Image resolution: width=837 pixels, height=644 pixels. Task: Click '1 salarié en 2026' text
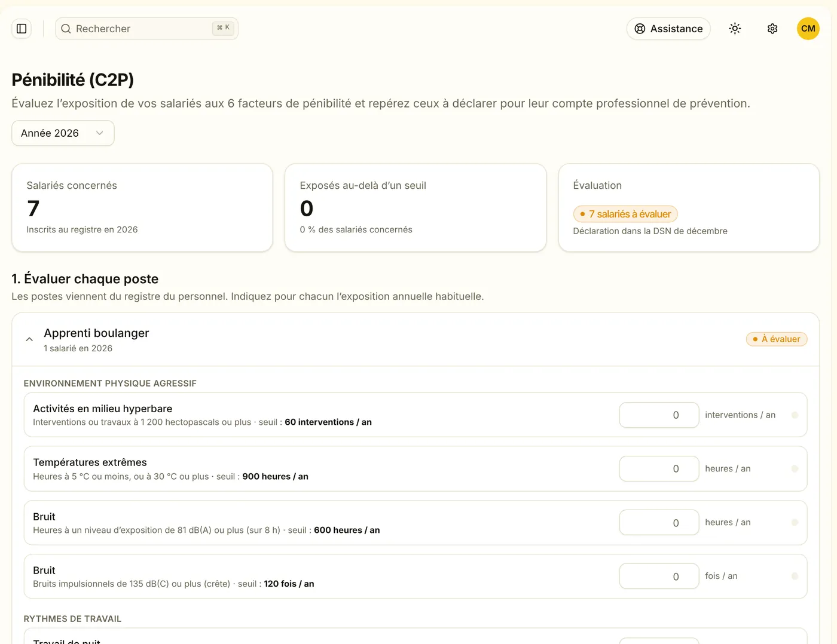click(78, 348)
